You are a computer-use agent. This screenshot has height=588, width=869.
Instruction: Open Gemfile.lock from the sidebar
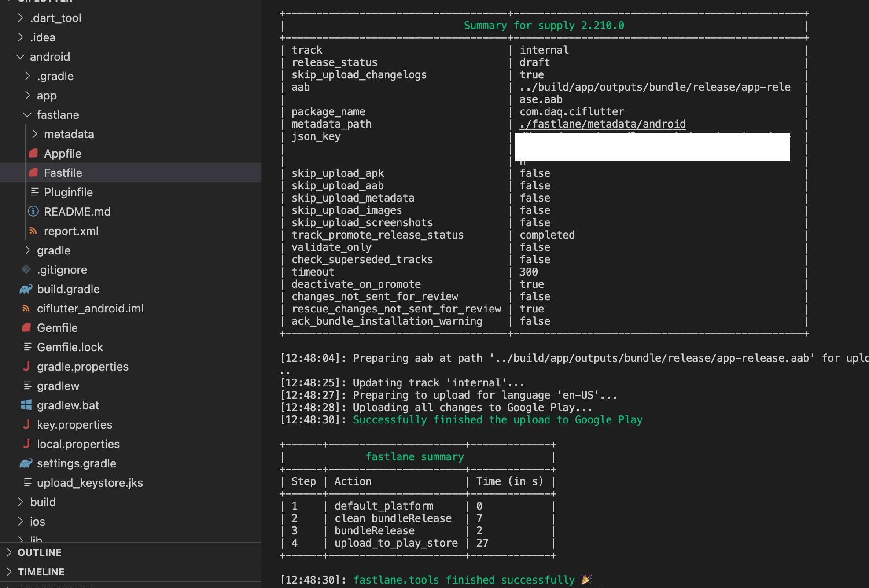coord(70,347)
